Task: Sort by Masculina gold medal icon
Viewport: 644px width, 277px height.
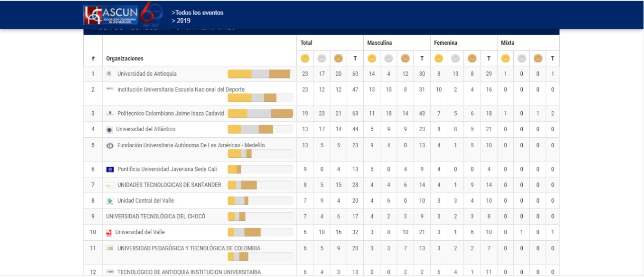Action: click(x=372, y=58)
